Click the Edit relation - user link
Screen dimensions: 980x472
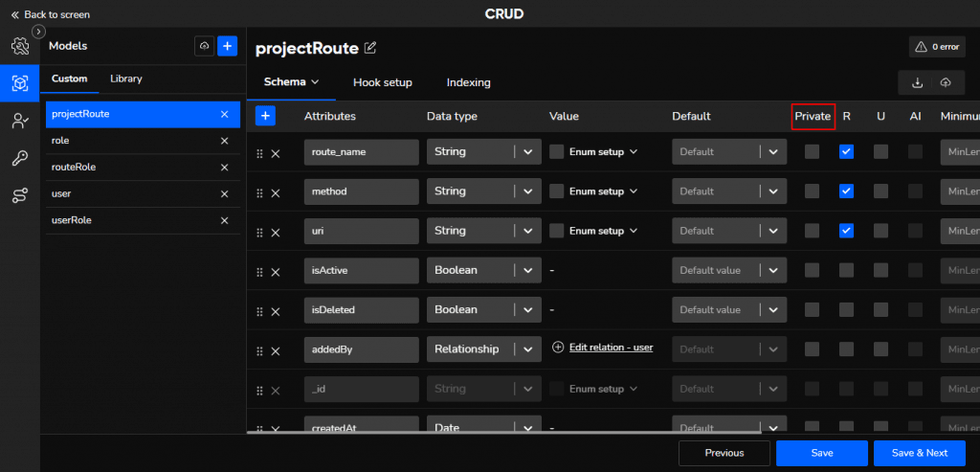tap(611, 348)
